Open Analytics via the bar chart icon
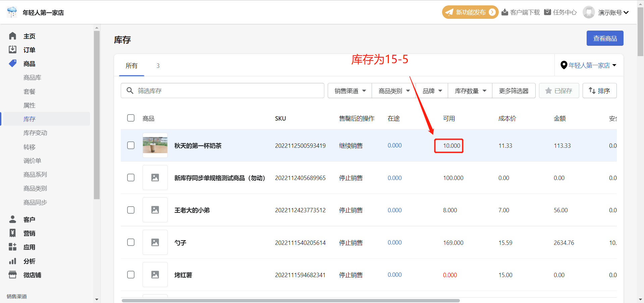 coord(13,261)
